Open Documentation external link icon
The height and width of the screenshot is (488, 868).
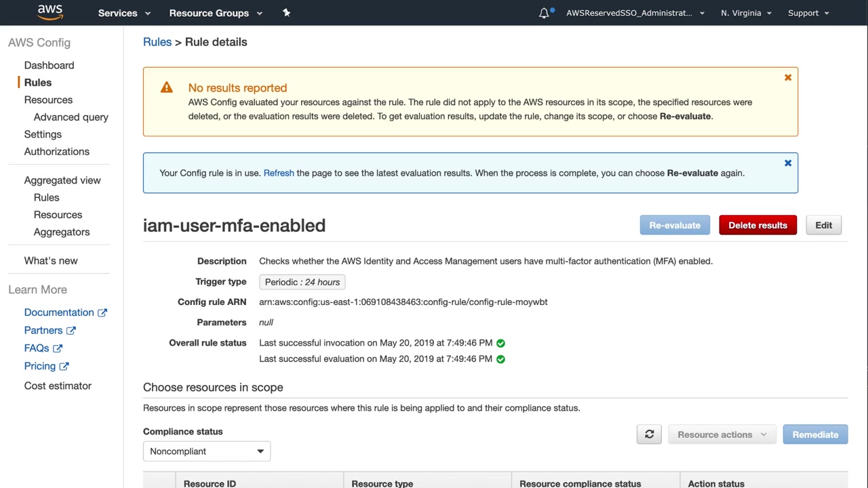pos(102,312)
